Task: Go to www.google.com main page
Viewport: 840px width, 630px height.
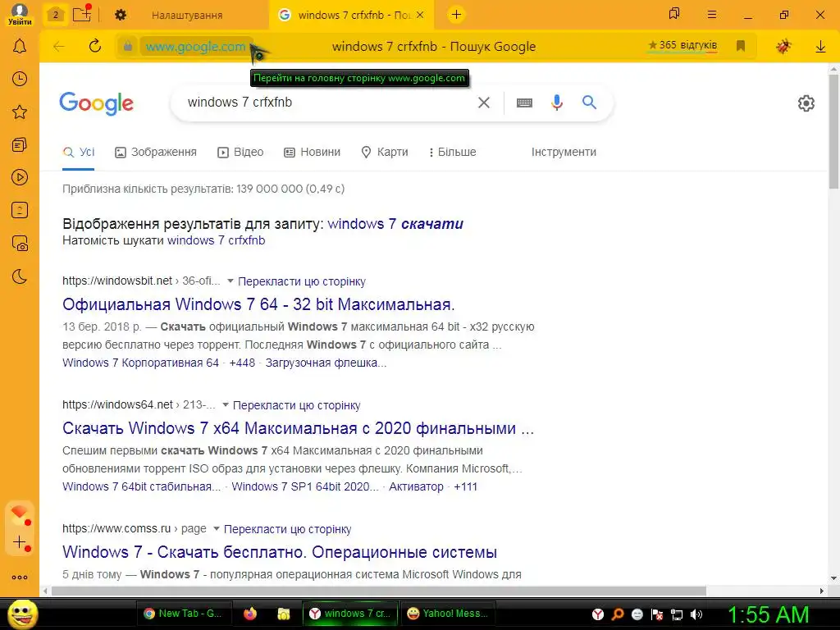Action: (195, 47)
